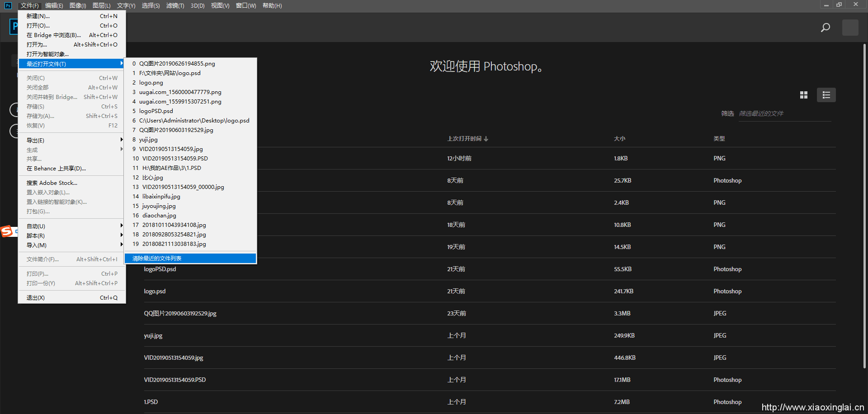
Task: Open recent file 8 yuji.jpg
Action: point(190,140)
